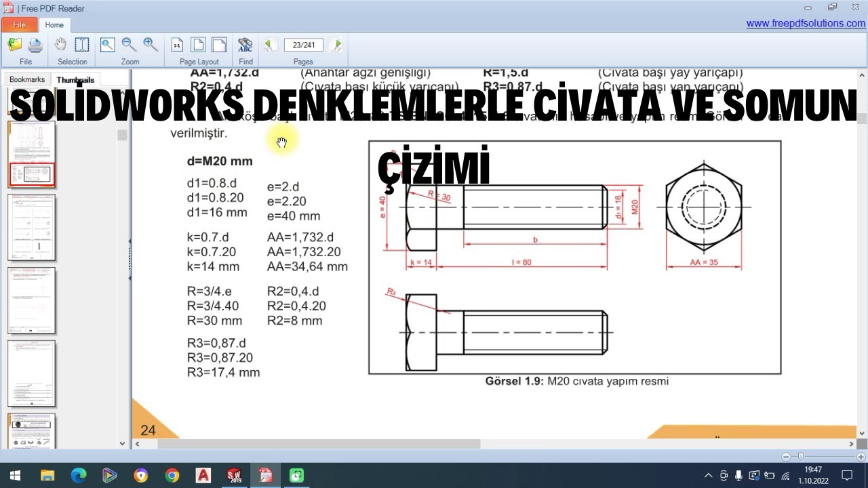Set page to actual size 1:1

coord(177,45)
